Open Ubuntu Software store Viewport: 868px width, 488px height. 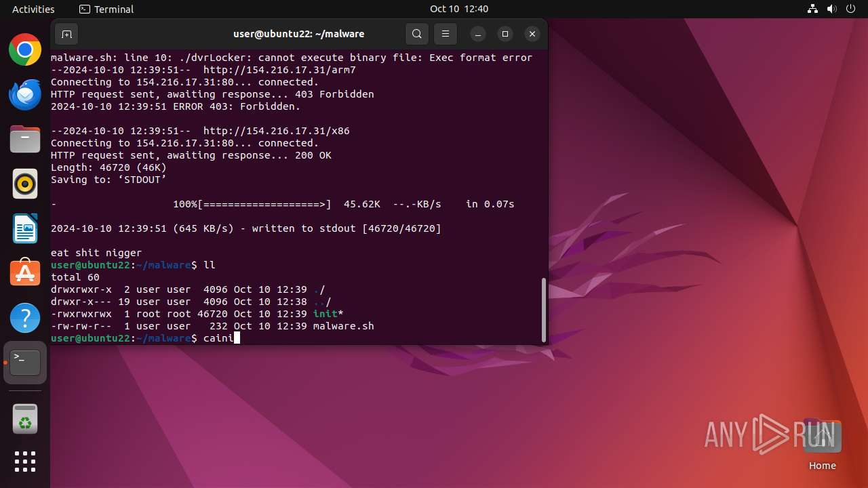(25, 273)
